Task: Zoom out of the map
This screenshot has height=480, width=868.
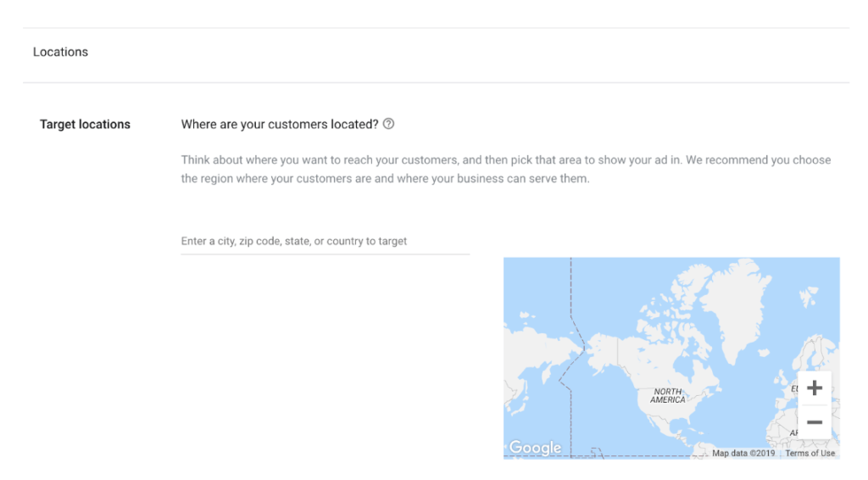Action: coord(814,421)
